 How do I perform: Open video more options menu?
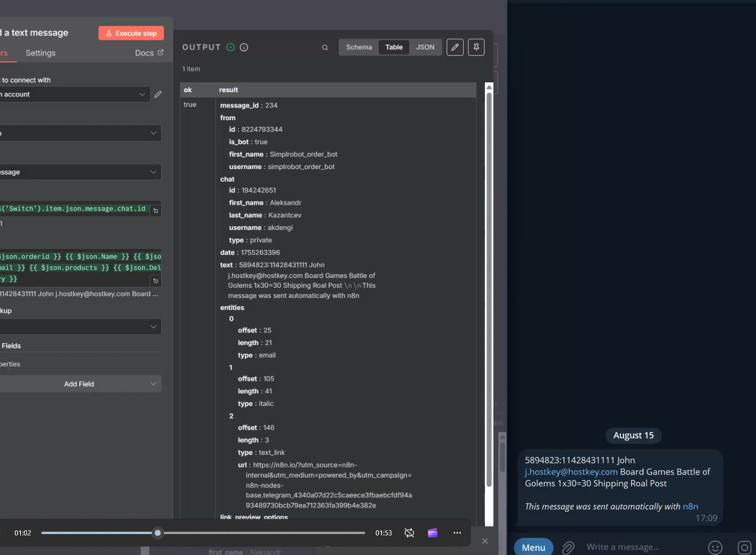[457, 533]
